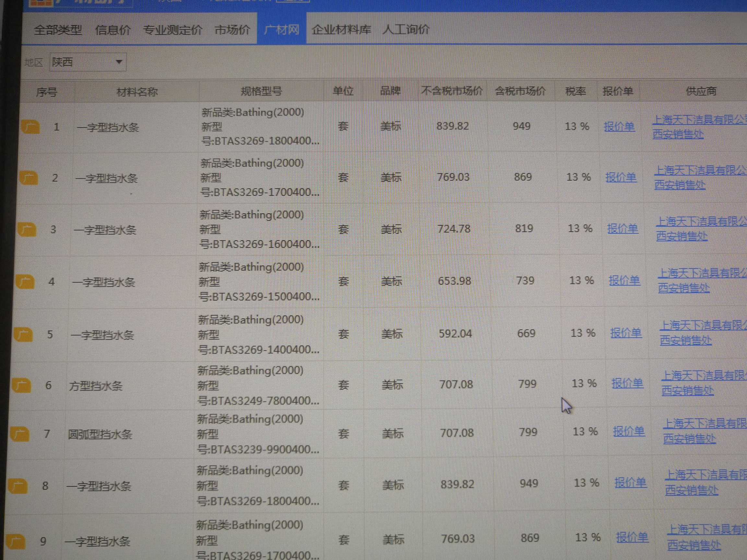Viewport: 747px width, 560px height.
Task: Open supplier 上海天下洁具 link in row 4
Action: [x=703, y=281]
